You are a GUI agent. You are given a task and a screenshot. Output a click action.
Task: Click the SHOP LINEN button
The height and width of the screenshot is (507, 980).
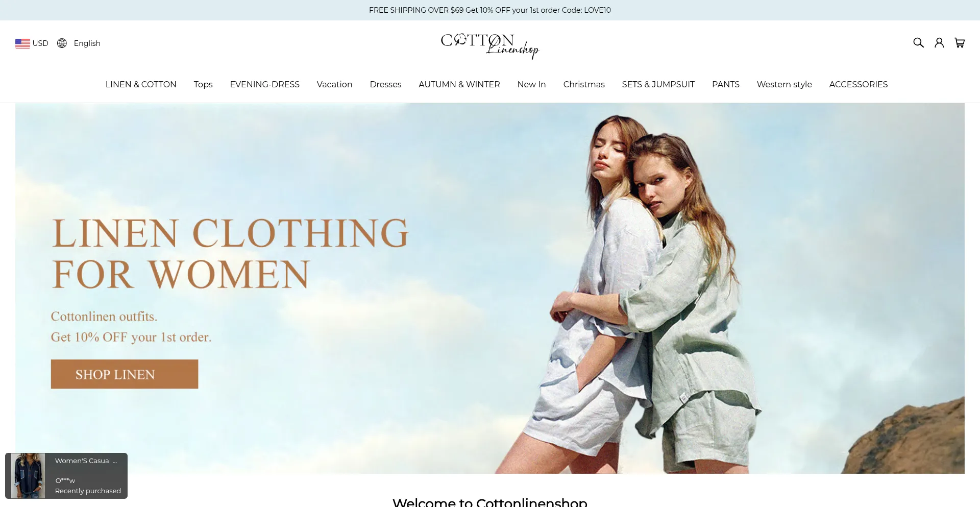point(125,374)
